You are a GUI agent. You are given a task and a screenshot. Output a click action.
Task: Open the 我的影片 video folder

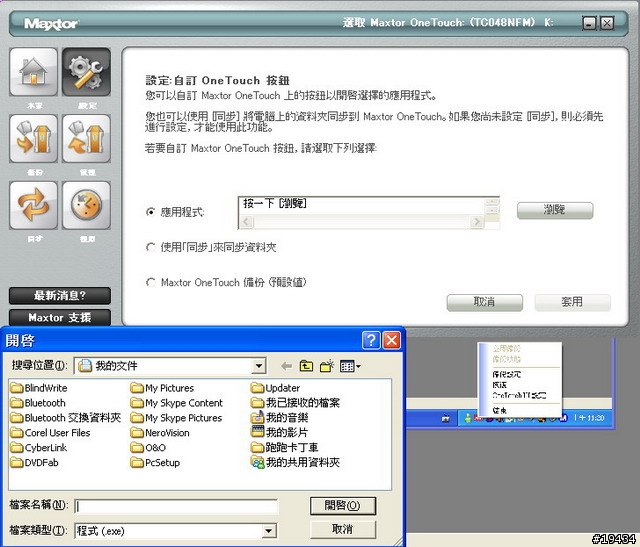tap(280, 432)
